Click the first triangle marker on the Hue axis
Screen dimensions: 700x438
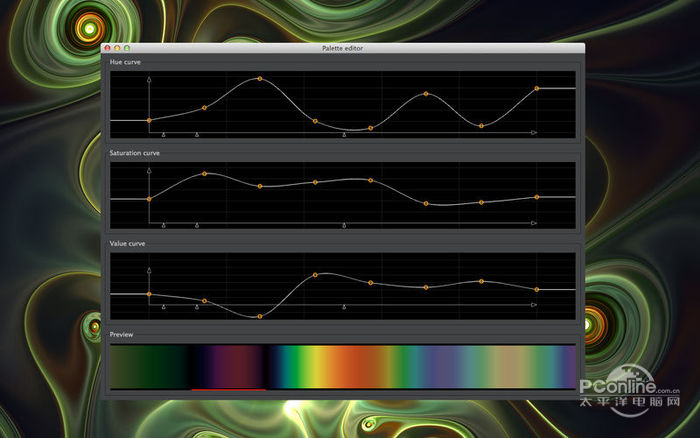pos(163,134)
